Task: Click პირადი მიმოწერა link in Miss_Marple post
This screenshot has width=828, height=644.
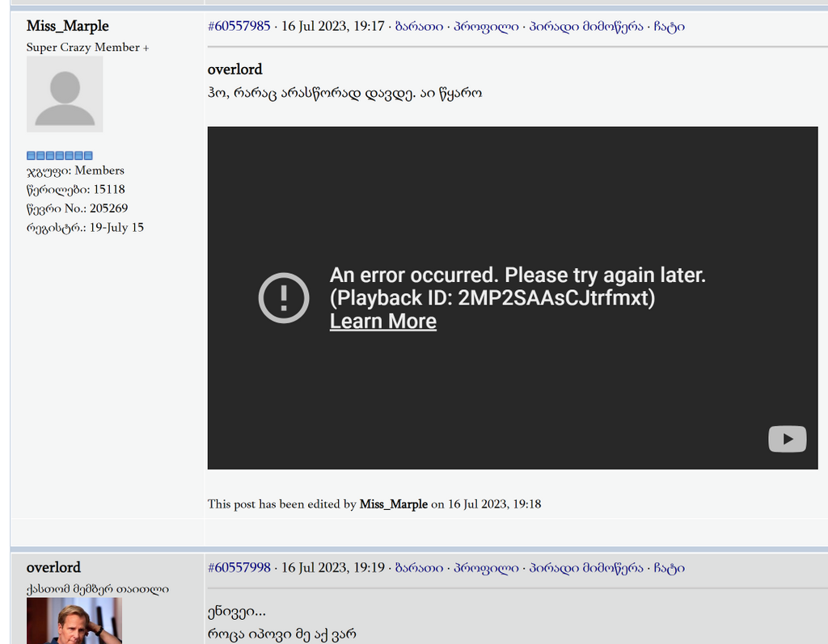Action: (x=586, y=27)
